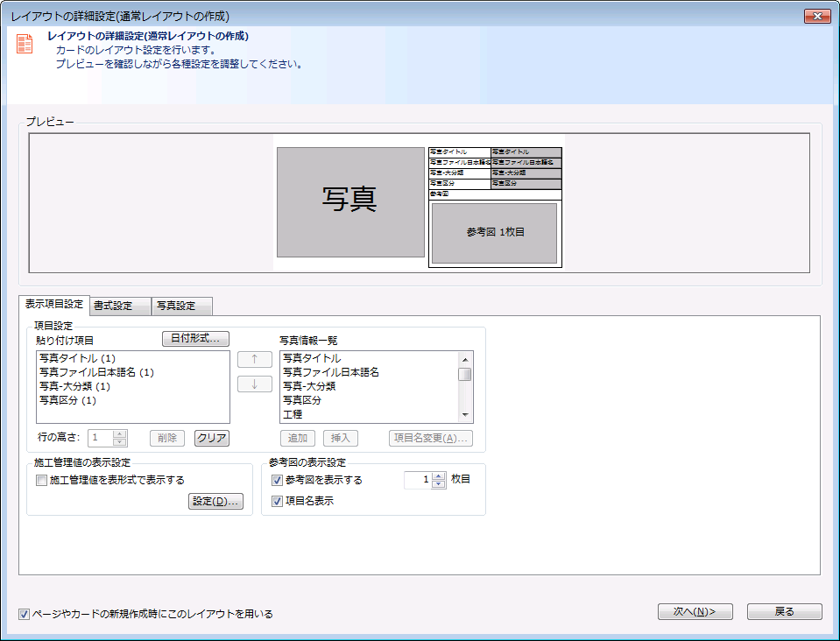Enable 施工管理値を表形式で表示する checkbox

pos(41,480)
